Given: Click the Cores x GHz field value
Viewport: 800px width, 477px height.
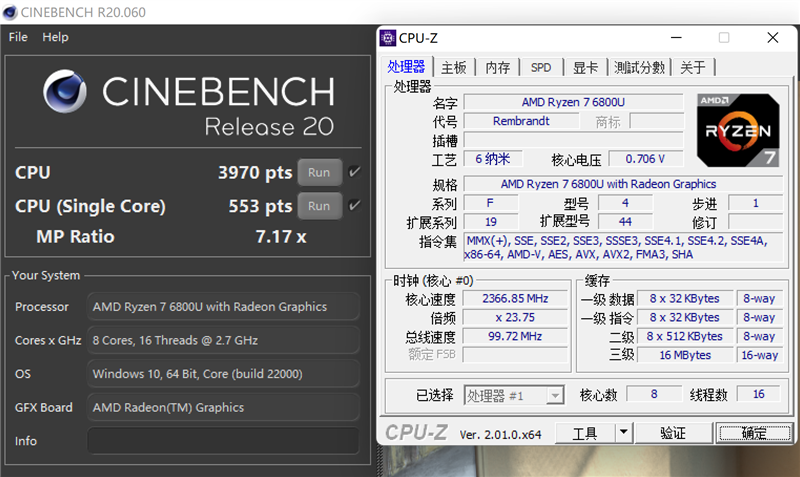Looking at the screenshot, I should [223, 340].
